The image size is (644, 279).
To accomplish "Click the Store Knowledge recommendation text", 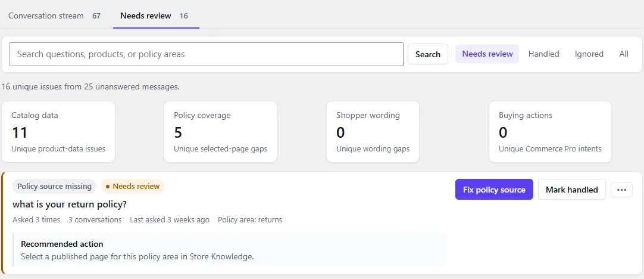I will pyautogui.click(x=137, y=257).
